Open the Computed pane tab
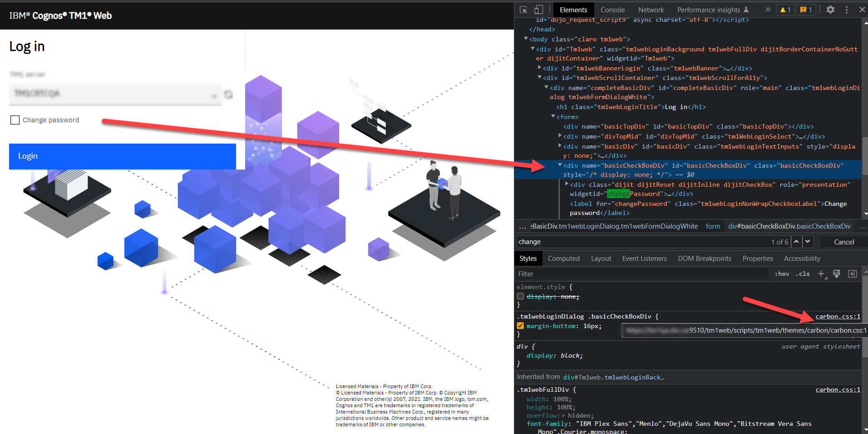Viewport: 868px width, 434px height. pos(563,258)
